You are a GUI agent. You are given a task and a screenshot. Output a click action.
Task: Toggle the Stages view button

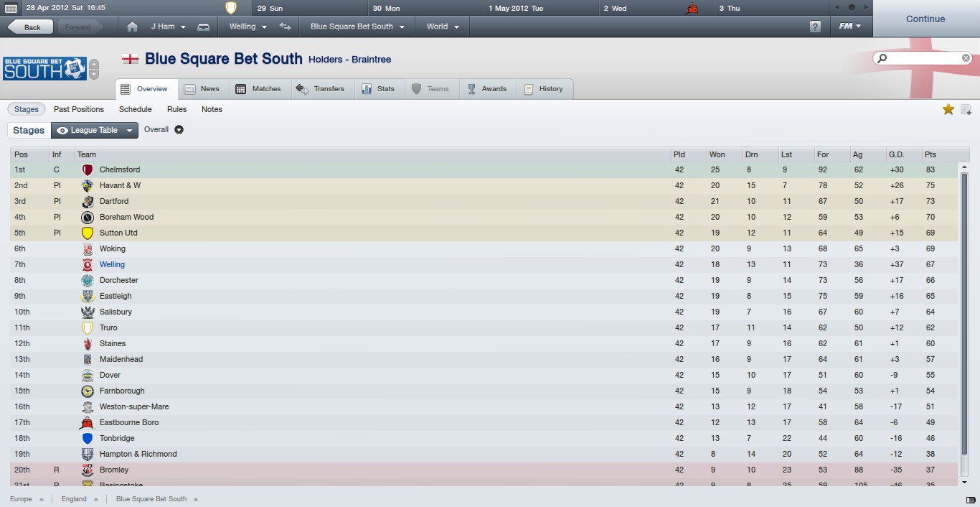(x=27, y=109)
